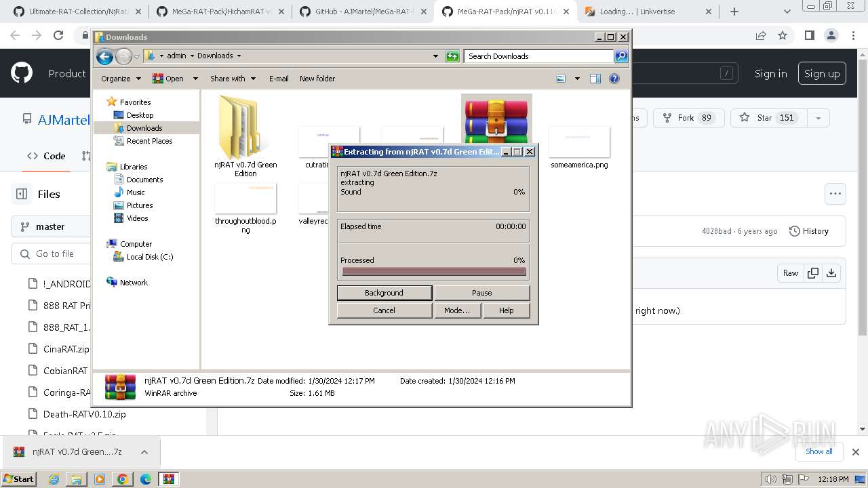Screen dimensions: 868x488
Task: Click the search magnifier in Downloads window
Action: point(621,56)
